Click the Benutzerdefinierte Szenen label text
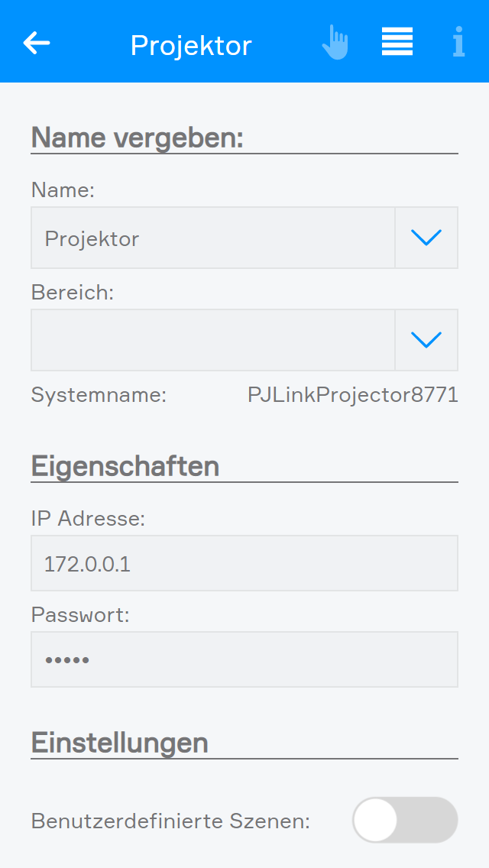 point(170,821)
